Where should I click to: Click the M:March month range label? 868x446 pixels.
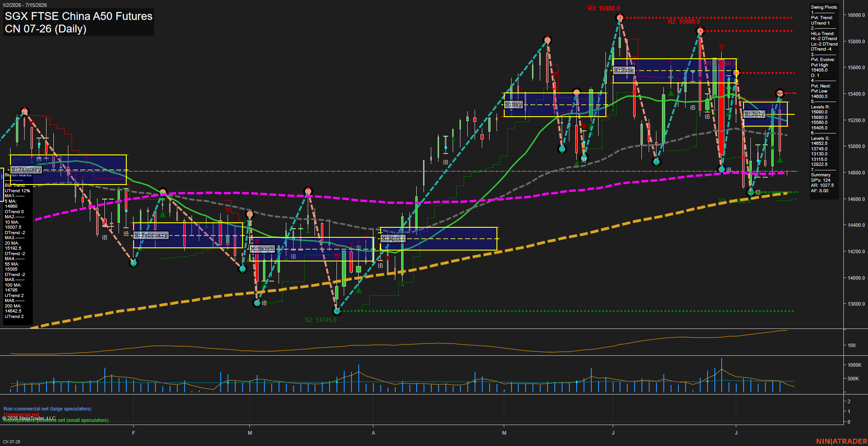(x=263, y=249)
